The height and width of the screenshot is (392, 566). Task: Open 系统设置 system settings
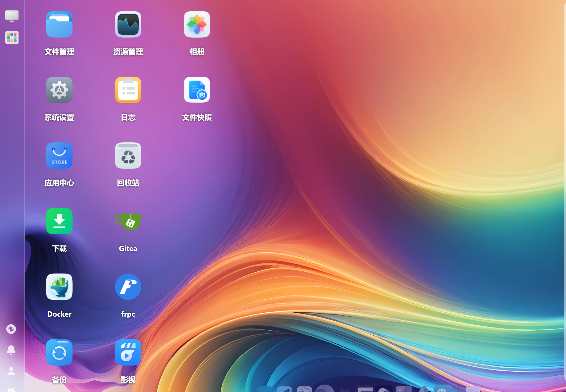click(59, 90)
